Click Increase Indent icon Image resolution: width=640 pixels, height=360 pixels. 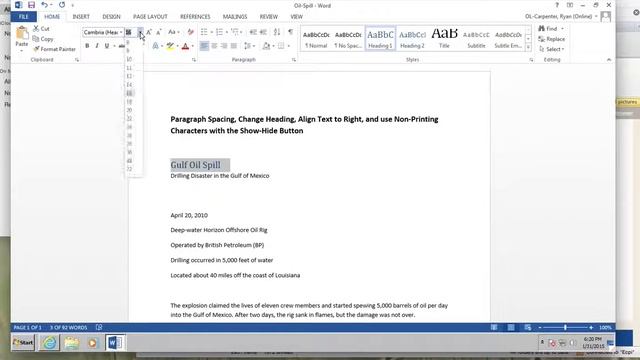(263, 32)
